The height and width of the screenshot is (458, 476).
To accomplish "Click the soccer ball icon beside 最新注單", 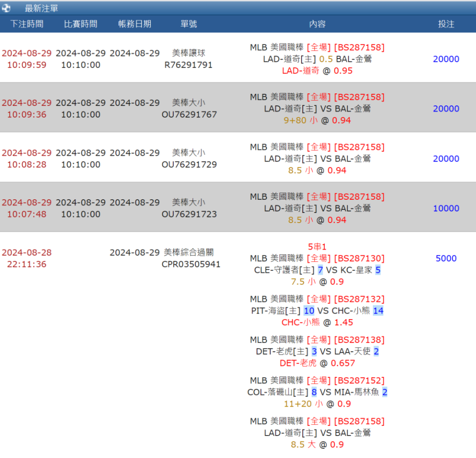I will [x=6, y=8].
